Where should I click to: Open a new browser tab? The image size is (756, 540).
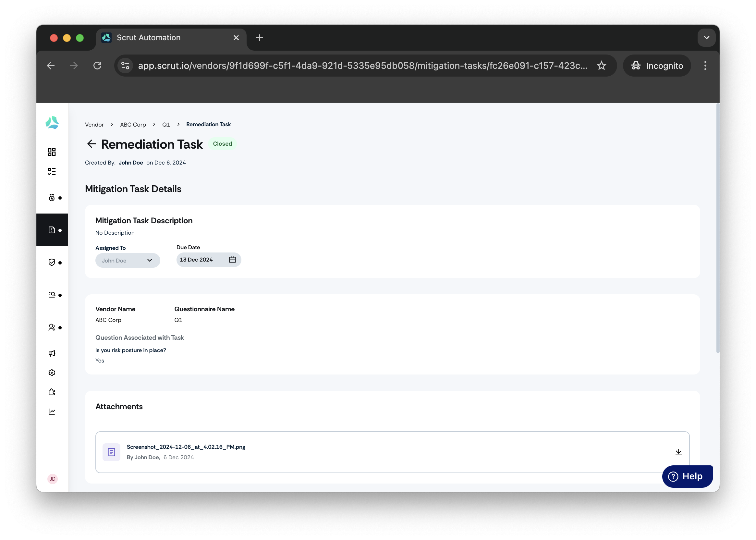coord(260,38)
